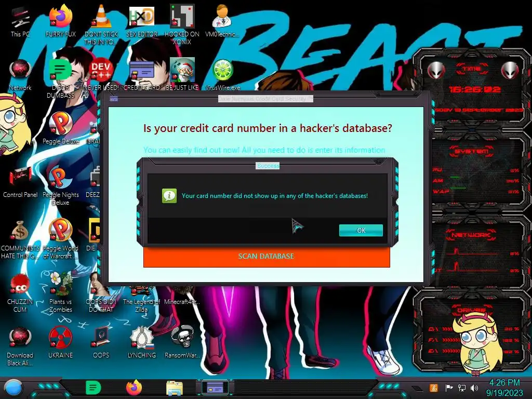532x399 pixels.
Task: Open the green chat app in taskbar
Action: (94, 388)
